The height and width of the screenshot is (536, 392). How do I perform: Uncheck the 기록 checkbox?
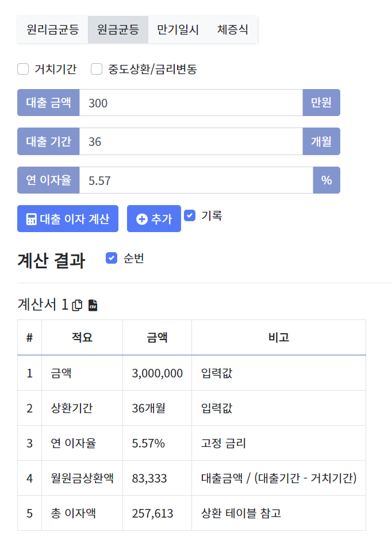(x=190, y=215)
